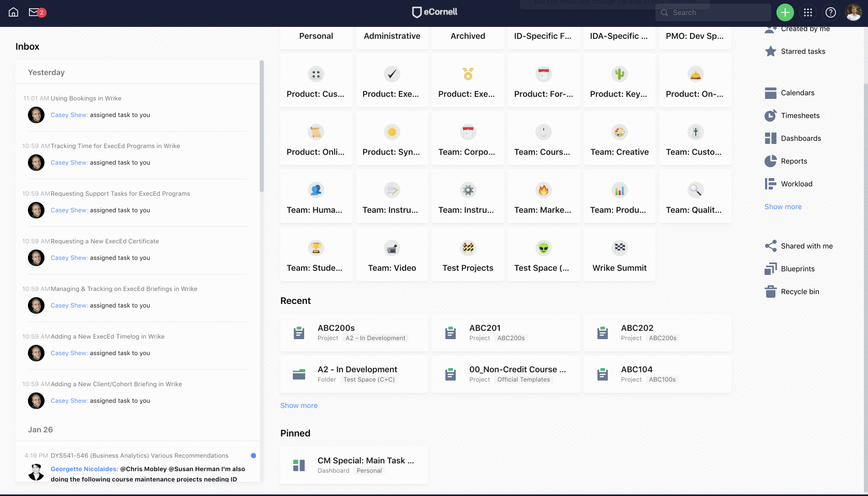Click the Inbox panel scrollbar
Screen dimensions: 868x496
tap(262, 126)
